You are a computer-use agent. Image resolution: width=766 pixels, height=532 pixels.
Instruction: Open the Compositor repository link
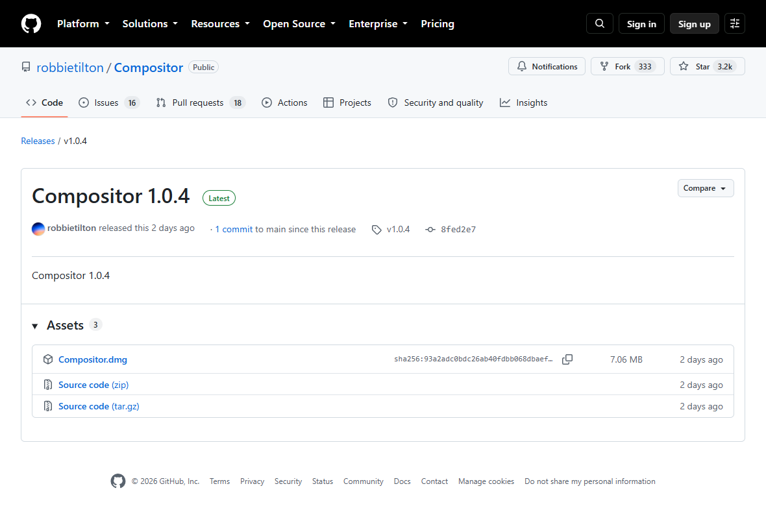pyautogui.click(x=149, y=67)
